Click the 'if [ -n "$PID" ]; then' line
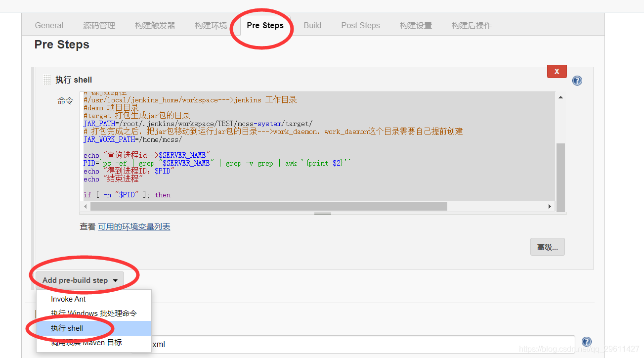The width and height of the screenshot is (644, 358). point(127,195)
